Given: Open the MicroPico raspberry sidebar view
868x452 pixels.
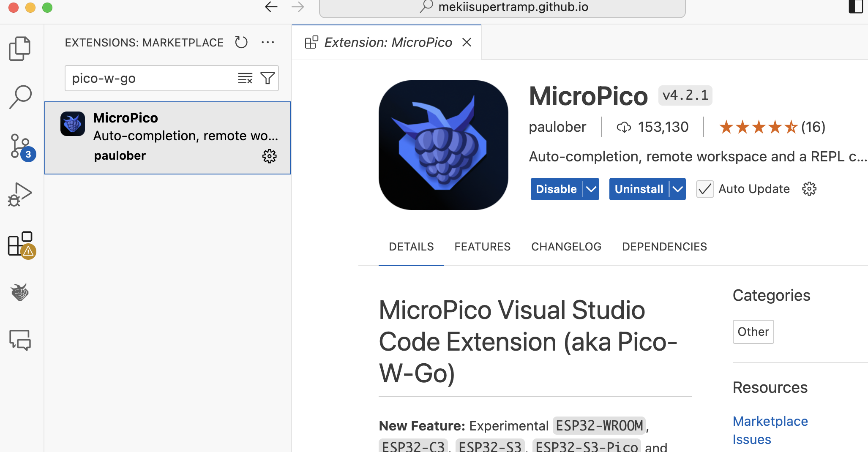Looking at the screenshot, I should pos(20,292).
